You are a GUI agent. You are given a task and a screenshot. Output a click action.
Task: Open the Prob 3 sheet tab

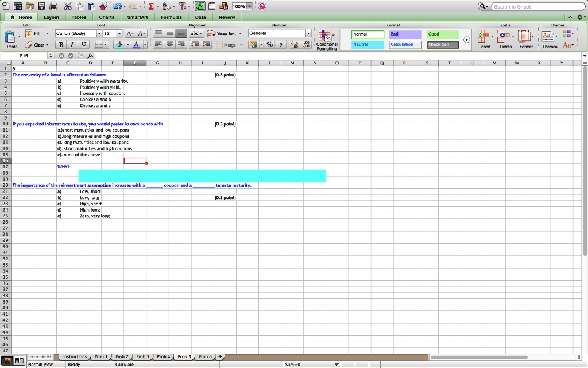pyautogui.click(x=142, y=356)
